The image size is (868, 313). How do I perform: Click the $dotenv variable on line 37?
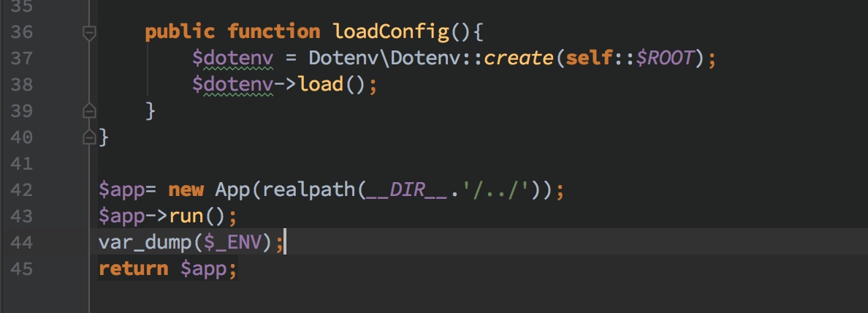coord(232,58)
